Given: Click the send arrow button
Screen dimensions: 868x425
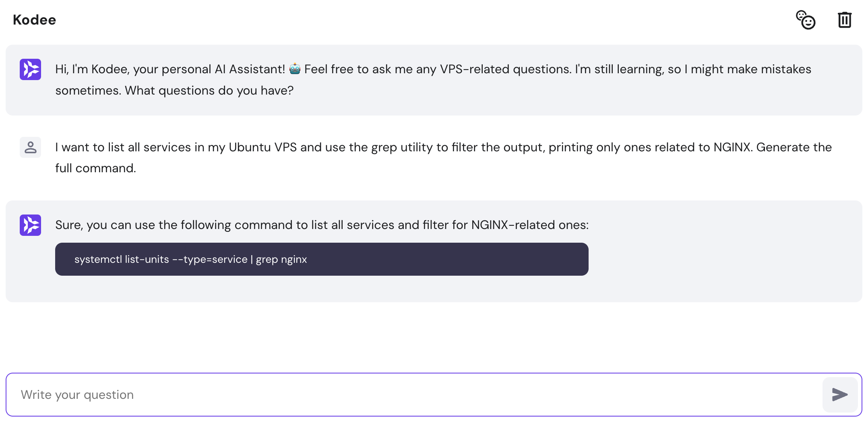Looking at the screenshot, I should [839, 394].
